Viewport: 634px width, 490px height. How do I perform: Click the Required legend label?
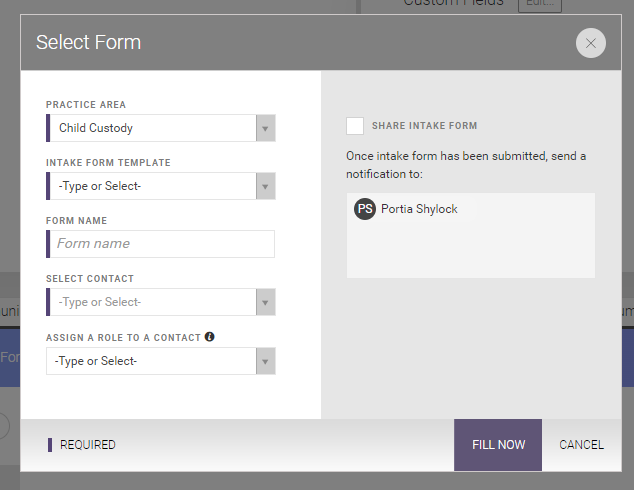pos(88,445)
